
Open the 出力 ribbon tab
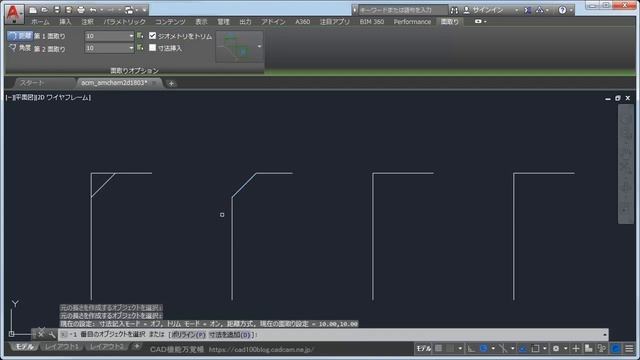pyautogui.click(x=245, y=22)
